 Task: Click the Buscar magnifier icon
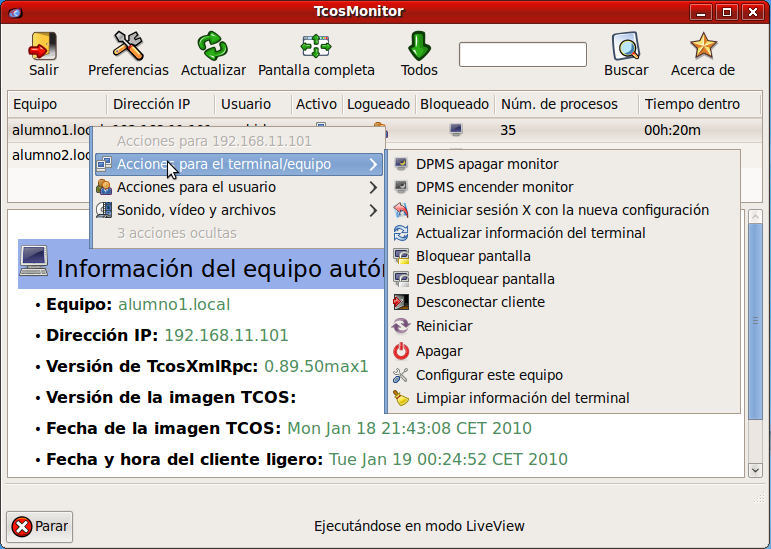pos(626,47)
